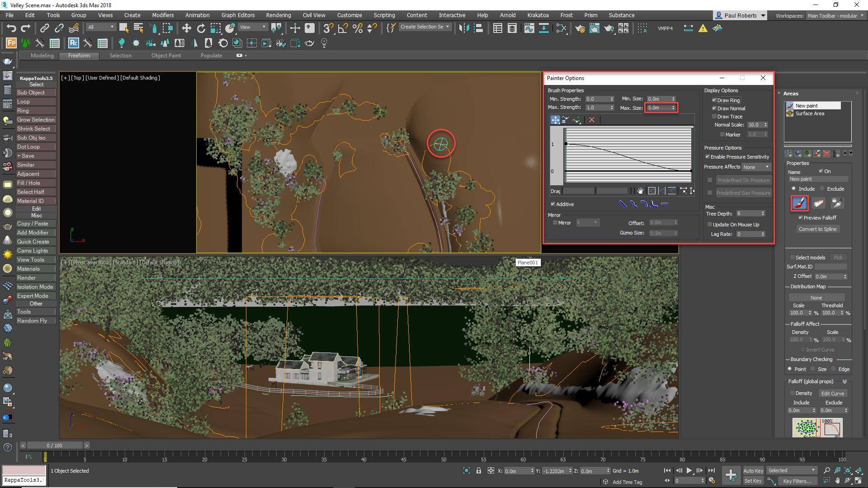Click the Max. Size value field showing 5.0m
Image resolution: width=868 pixels, height=488 pixels.
click(659, 108)
